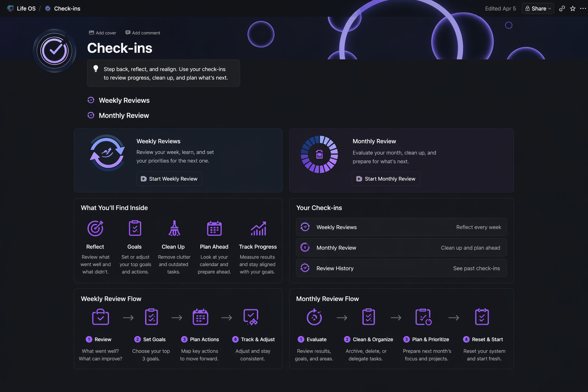Click the Weekly Reviews circular arrows graphic

tap(107, 153)
